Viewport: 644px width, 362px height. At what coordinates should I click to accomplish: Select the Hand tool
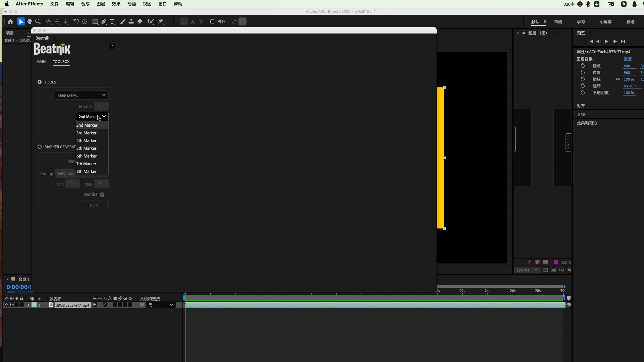pyautogui.click(x=30, y=21)
